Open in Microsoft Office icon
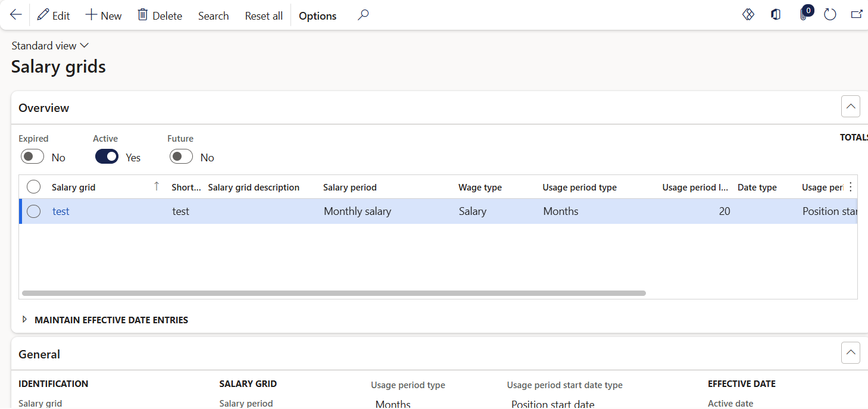Screen dimensions: 868x409 tap(776, 15)
